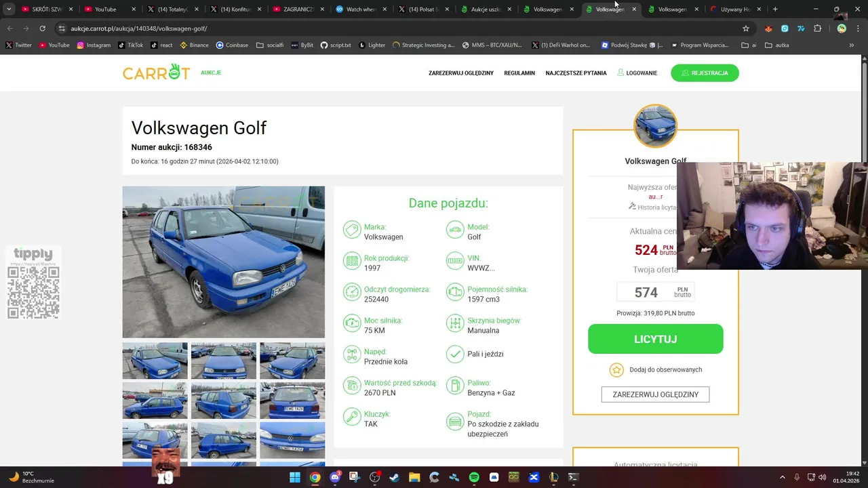Open the 7TV extension icon
The height and width of the screenshot is (488, 868).
(801, 28)
